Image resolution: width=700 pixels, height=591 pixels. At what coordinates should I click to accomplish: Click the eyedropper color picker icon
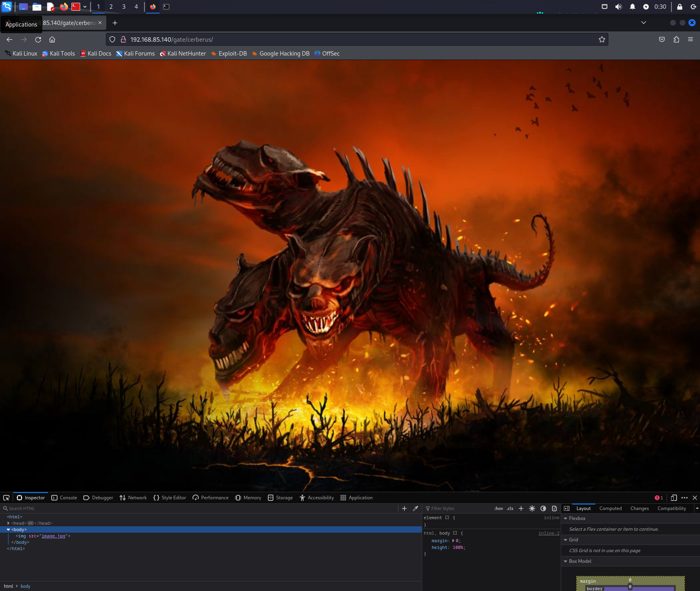coord(415,508)
